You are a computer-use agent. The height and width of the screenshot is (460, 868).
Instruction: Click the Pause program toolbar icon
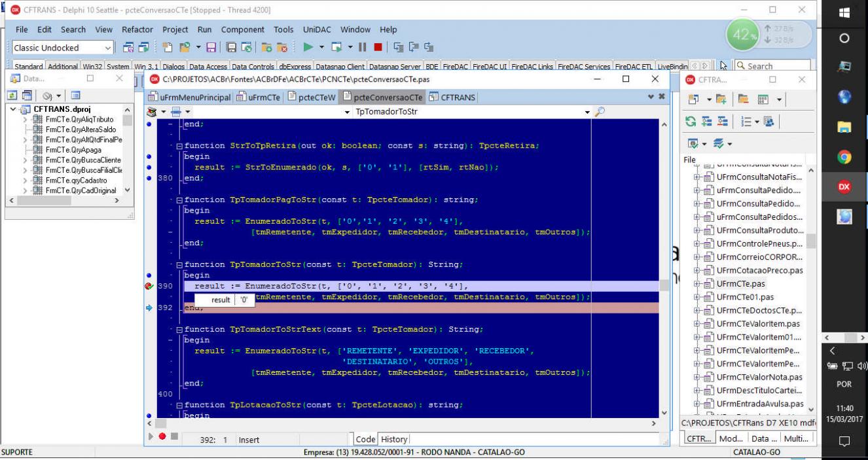(x=362, y=47)
